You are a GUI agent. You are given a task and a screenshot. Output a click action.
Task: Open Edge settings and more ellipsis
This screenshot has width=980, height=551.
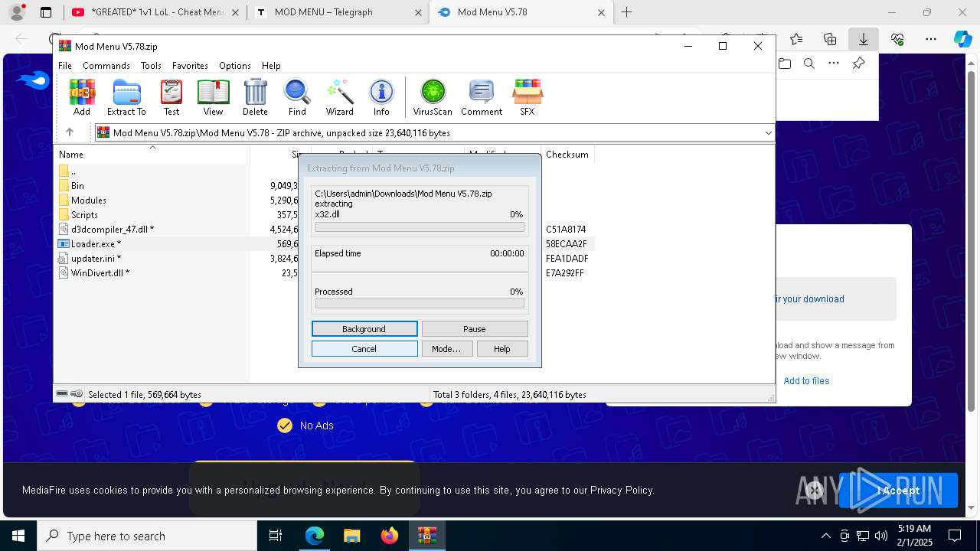pyautogui.click(x=930, y=39)
